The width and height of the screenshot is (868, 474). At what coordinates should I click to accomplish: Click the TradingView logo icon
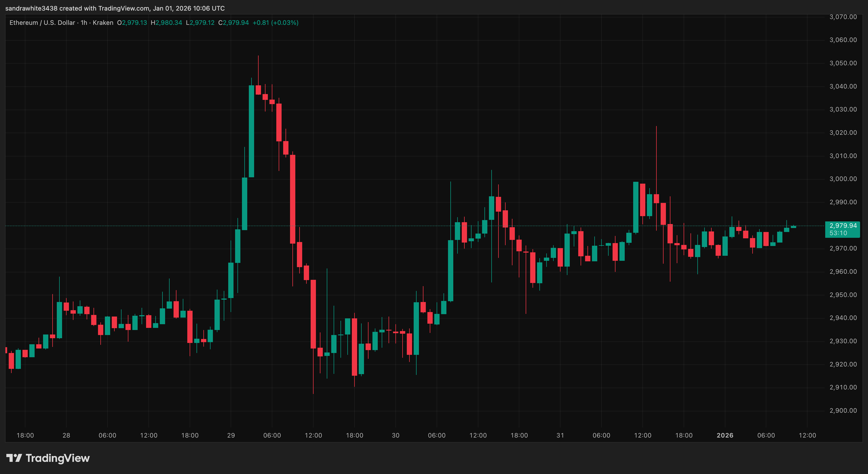tap(15, 458)
